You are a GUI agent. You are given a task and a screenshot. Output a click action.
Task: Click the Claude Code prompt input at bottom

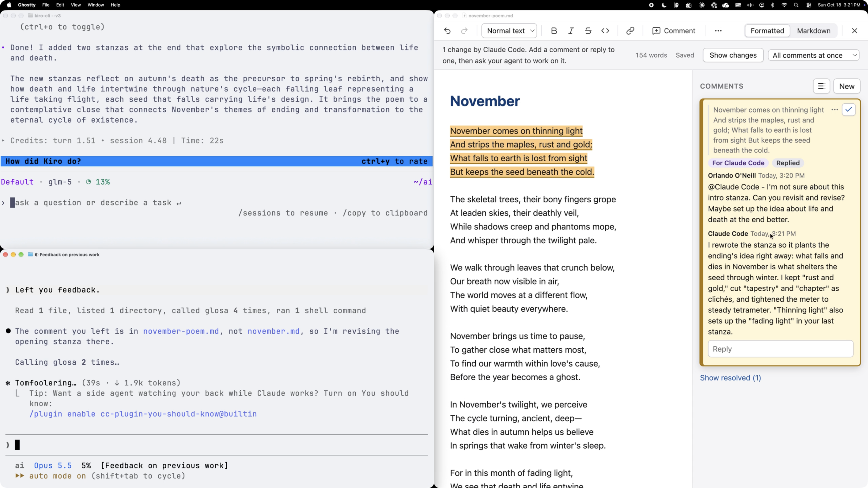(216, 445)
